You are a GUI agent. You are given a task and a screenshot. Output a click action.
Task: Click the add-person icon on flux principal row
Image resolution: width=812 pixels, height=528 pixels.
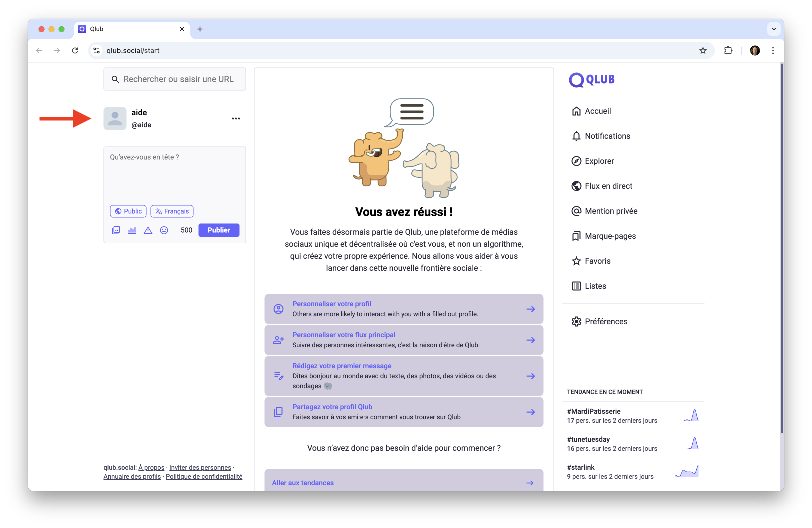click(278, 340)
